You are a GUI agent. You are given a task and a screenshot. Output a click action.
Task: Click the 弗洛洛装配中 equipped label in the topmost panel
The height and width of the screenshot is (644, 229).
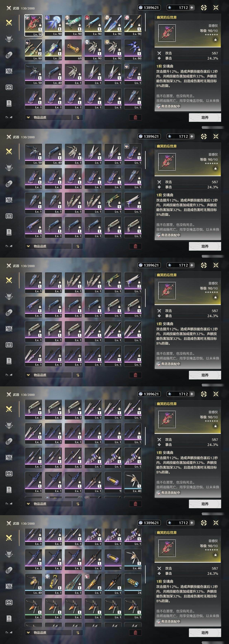pyautogui.click(x=168, y=106)
